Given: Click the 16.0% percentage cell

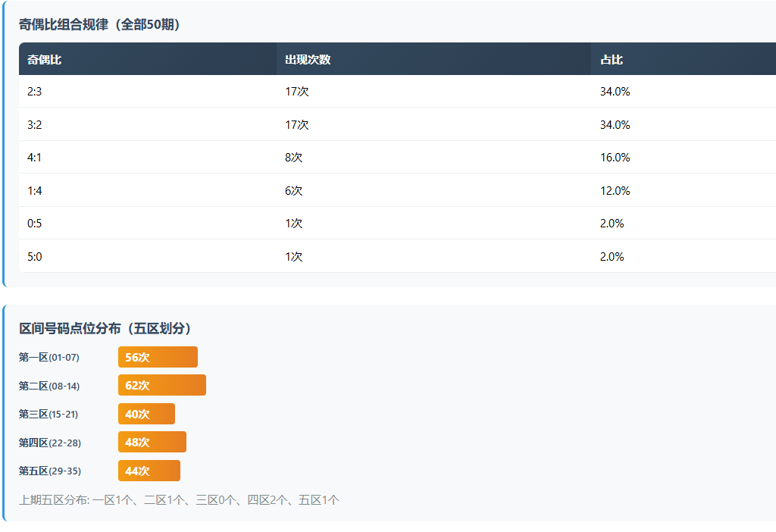Looking at the screenshot, I should tap(615, 158).
